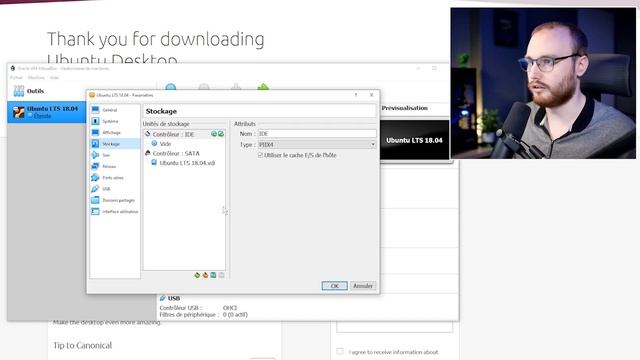Confirm the settings with OK
Screen dimensions: 640x360
point(335,286)
